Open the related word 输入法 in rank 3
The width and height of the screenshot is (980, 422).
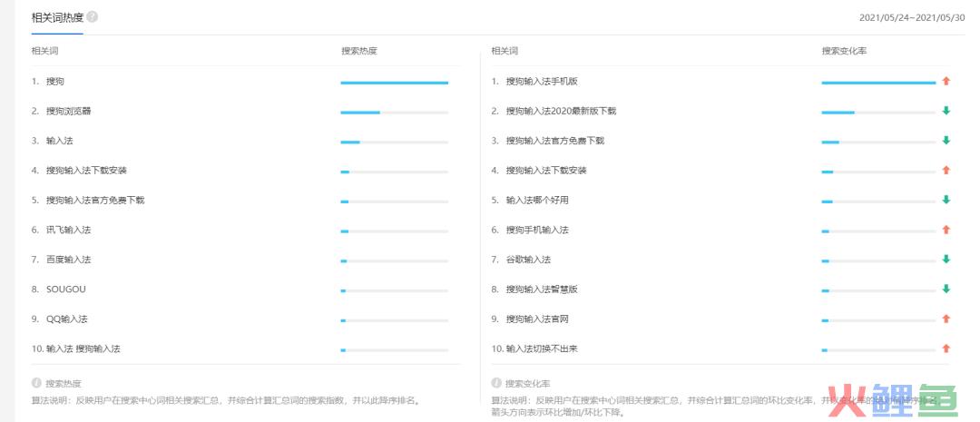(59, 141)
